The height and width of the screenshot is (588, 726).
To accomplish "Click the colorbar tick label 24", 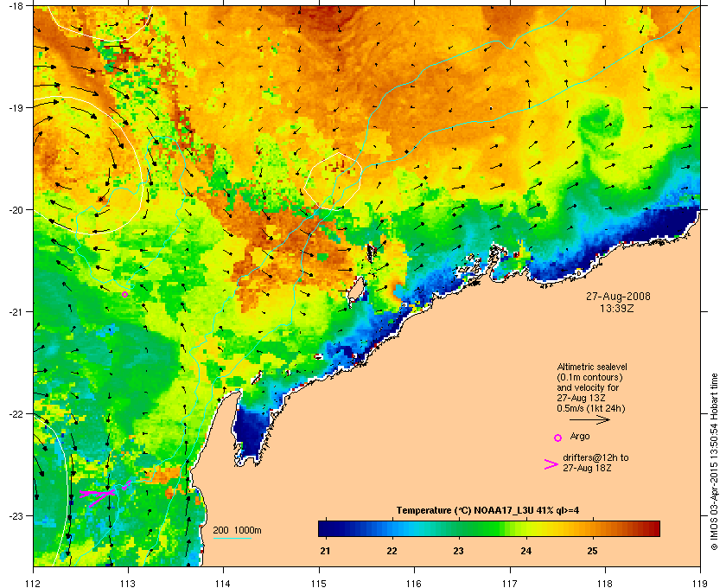I will (525, 551).
